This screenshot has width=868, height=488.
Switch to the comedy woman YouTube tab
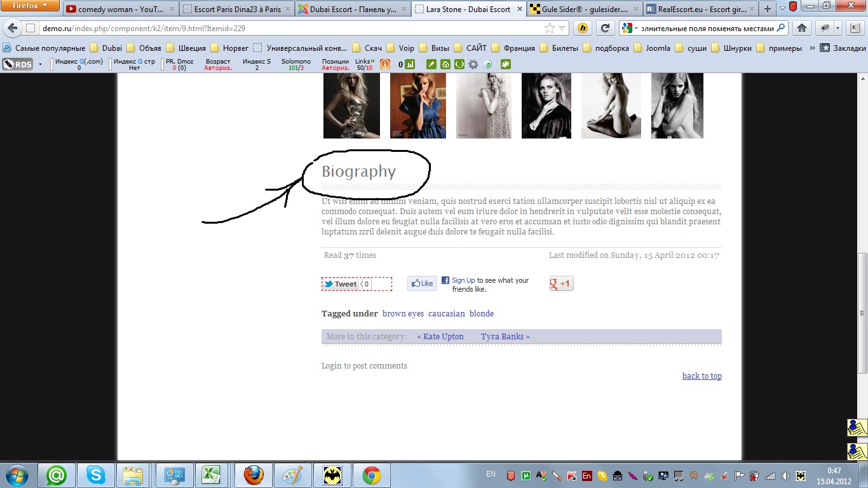tap(120, 10)
